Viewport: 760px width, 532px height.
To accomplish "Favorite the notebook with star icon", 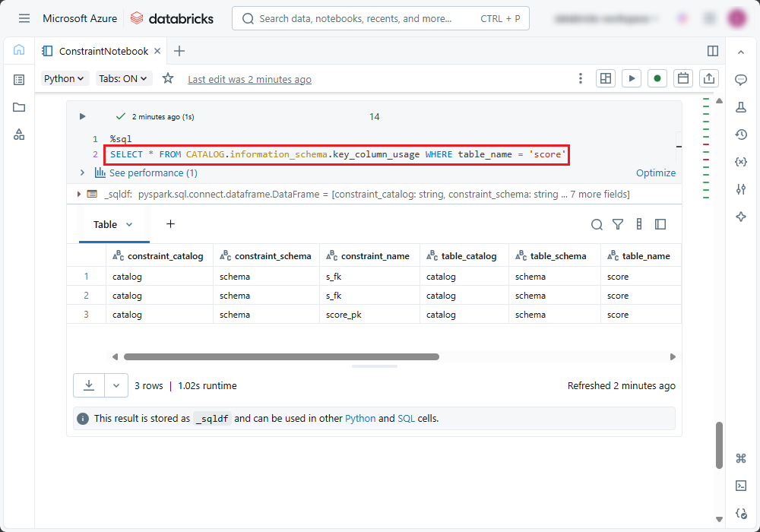I will click(168, 78).
